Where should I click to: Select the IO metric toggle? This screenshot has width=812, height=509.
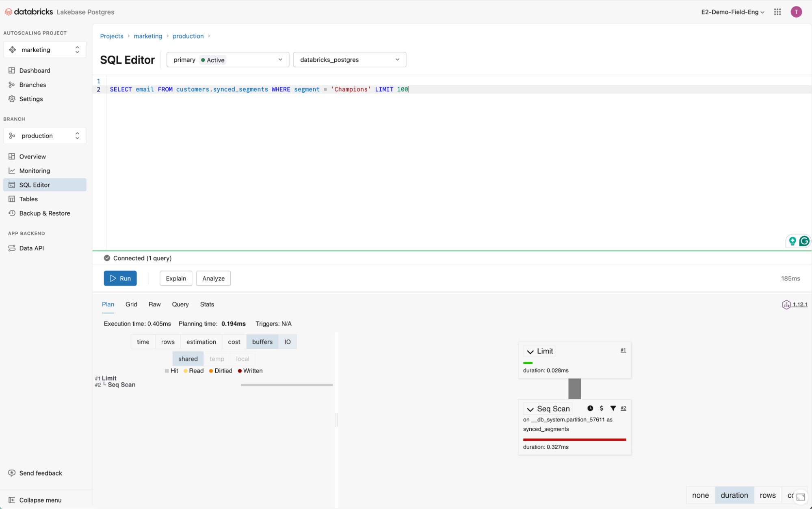click(288, 342)
